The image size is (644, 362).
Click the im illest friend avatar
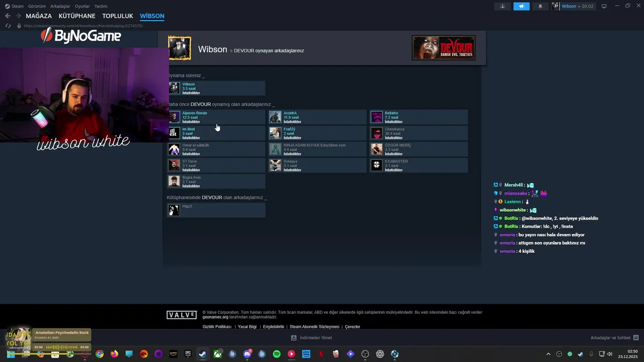(174, 133)
